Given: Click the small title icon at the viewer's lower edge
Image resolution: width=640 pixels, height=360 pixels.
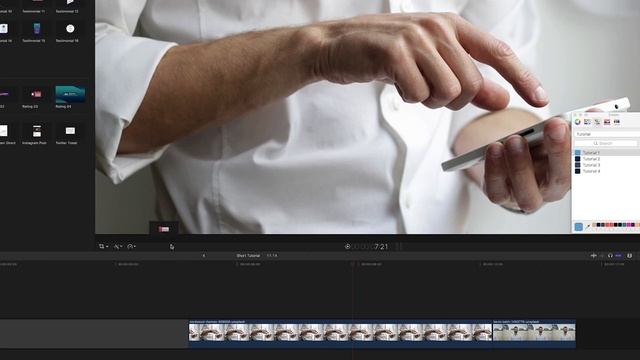Looking at the screenshot, I should [164, 229].
